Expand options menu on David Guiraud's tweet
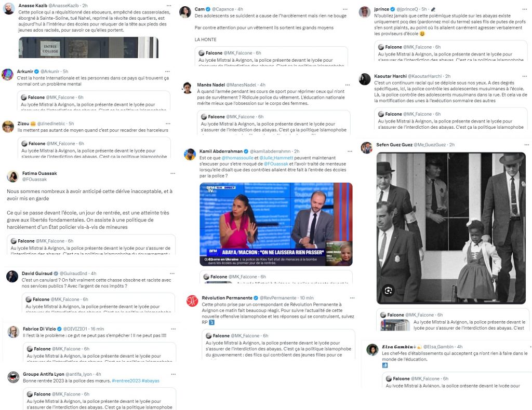 point(172,274)
